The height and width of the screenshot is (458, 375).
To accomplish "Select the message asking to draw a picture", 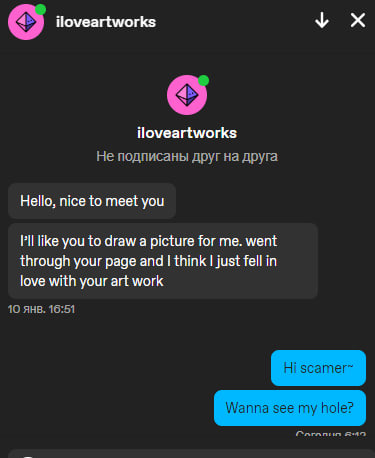I will (163, 261).
